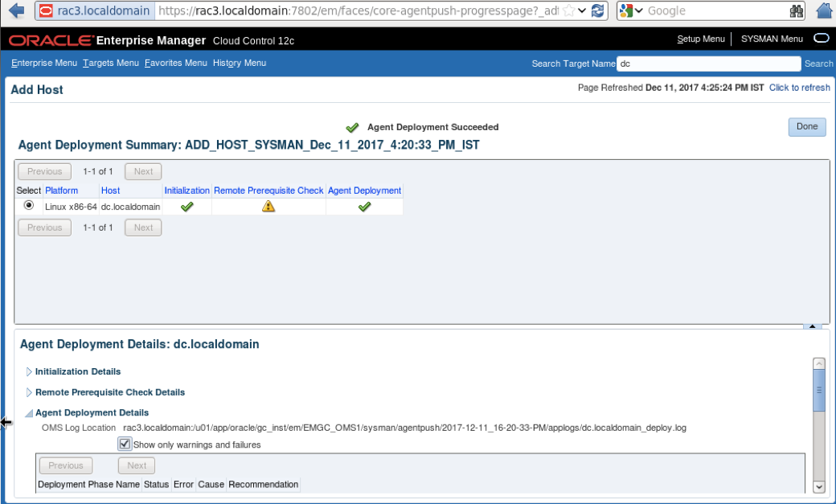Click the bookmark star in the address bar
The height and width of the screenshot is (504, 836).
tap(568, 11)
